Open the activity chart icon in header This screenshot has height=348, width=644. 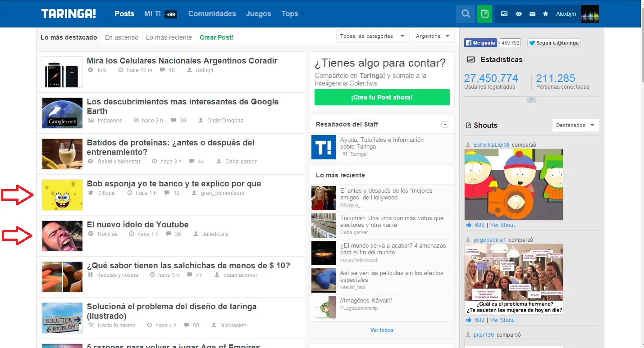[x=504, y=14]
